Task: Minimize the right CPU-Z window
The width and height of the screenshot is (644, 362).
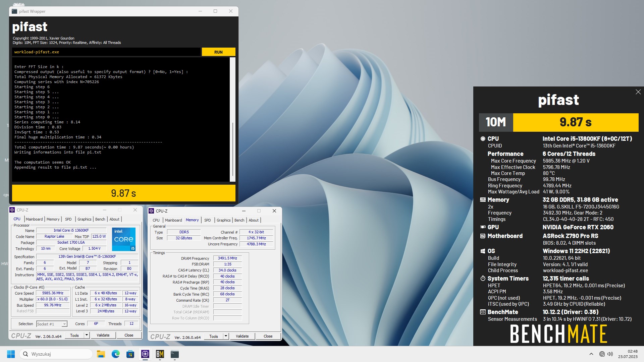Action: click(244, 211)
